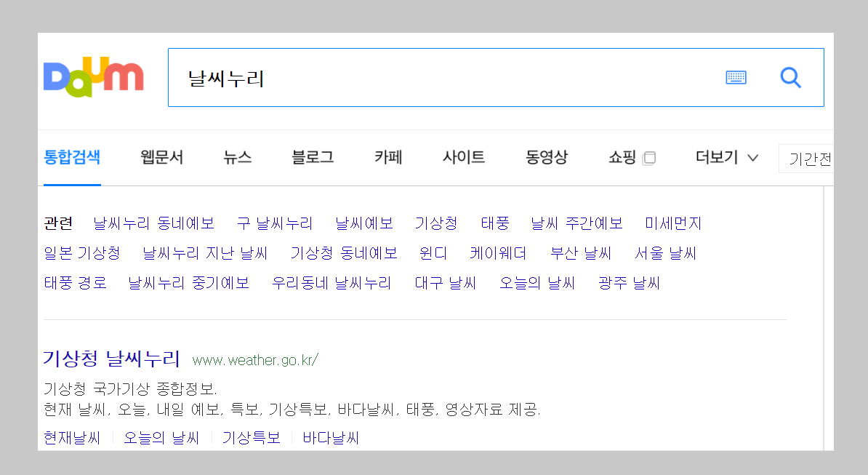Click related search 부산 날씨
868x475 pixels.
[x=580, y=253]
